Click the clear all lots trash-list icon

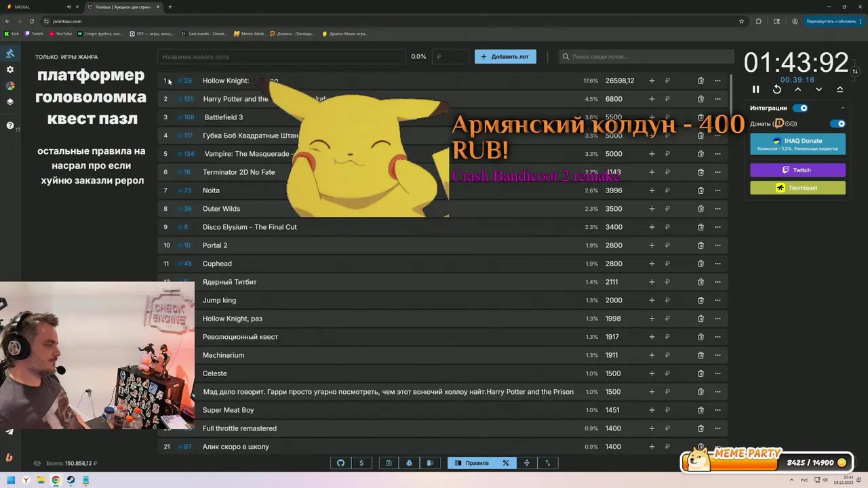click(431, 463)
